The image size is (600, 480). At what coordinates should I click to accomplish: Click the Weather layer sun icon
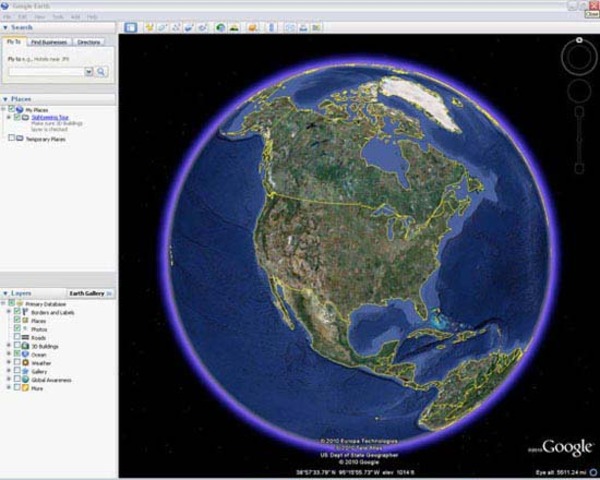coord(25,362)
